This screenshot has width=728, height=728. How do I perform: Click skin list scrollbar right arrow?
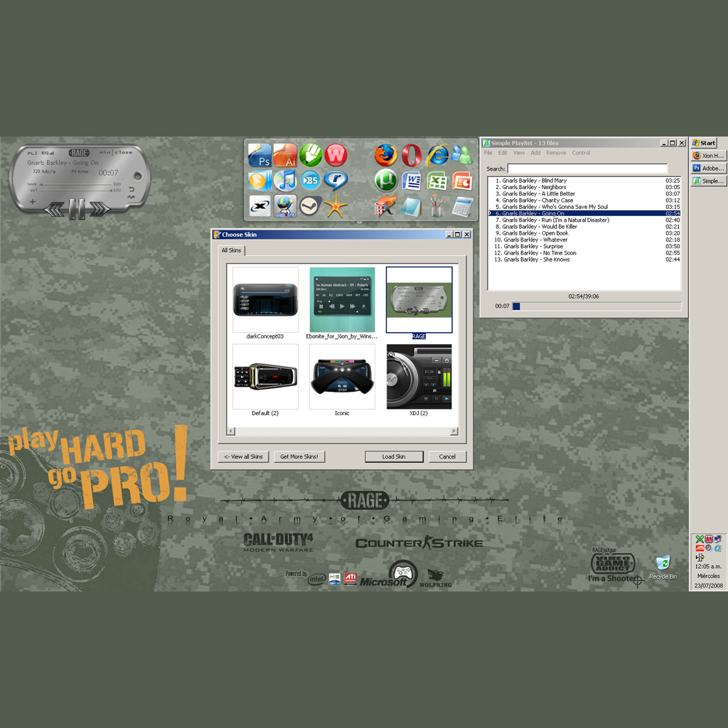[454, 432]
